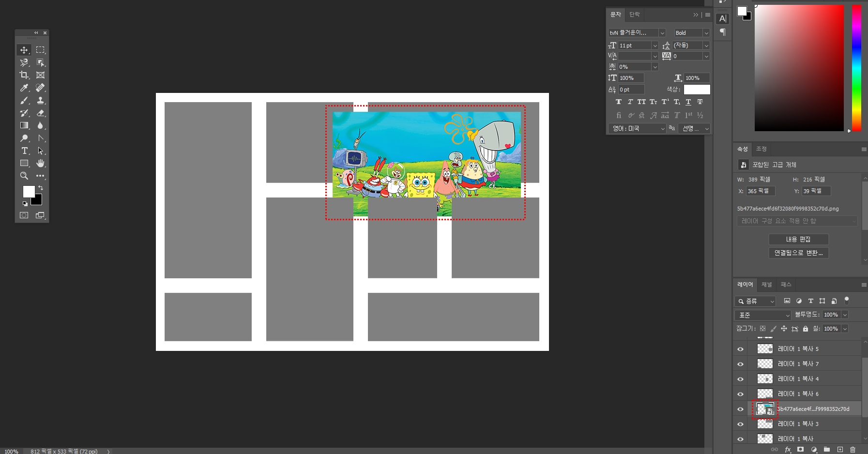
Task: Open the font family dropdown
Action: point(662,33)
